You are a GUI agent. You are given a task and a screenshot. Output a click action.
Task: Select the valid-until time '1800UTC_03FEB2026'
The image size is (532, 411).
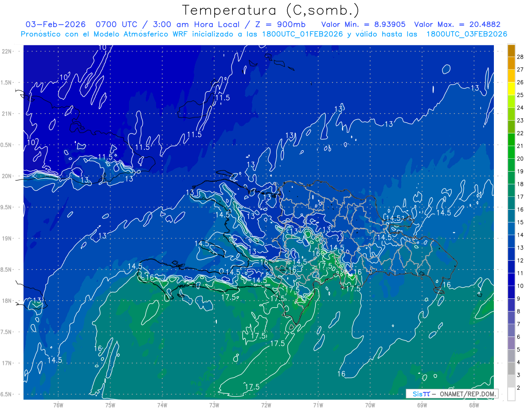pos(466,34)
